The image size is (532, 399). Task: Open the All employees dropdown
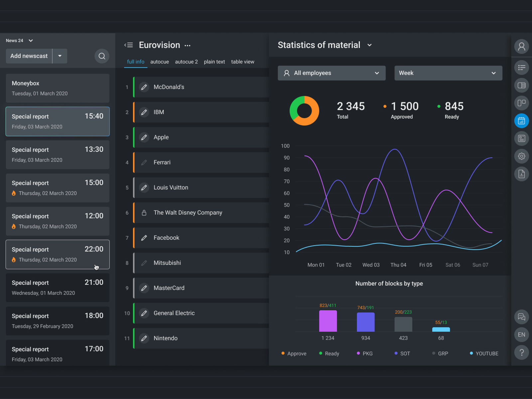pos(332,73)
